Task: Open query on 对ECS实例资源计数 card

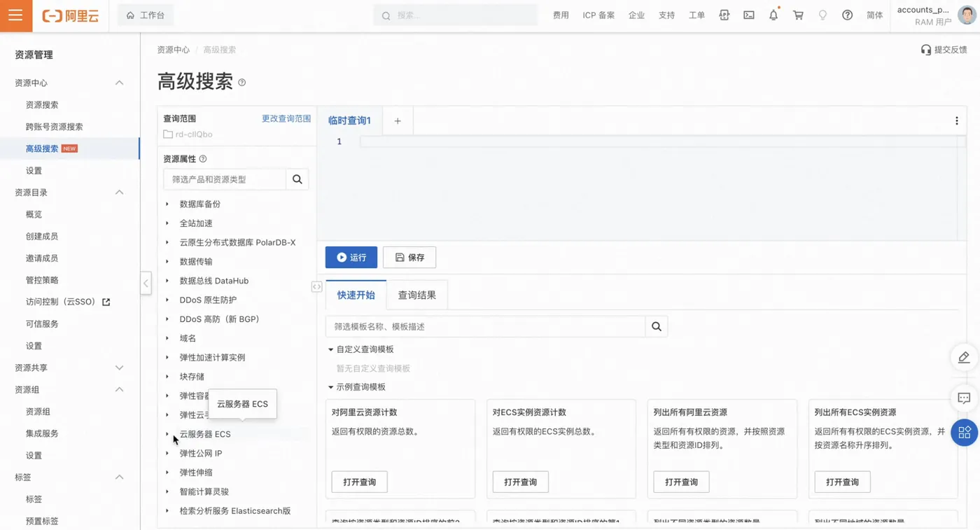Action: [521, 482]
